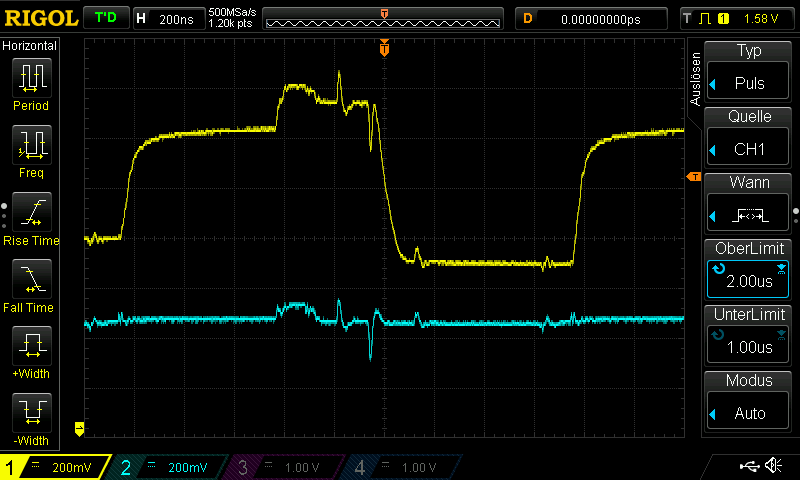Click the orange trigger position marker above grid
The image size is (800, 480).
click(x=384, y=48)
